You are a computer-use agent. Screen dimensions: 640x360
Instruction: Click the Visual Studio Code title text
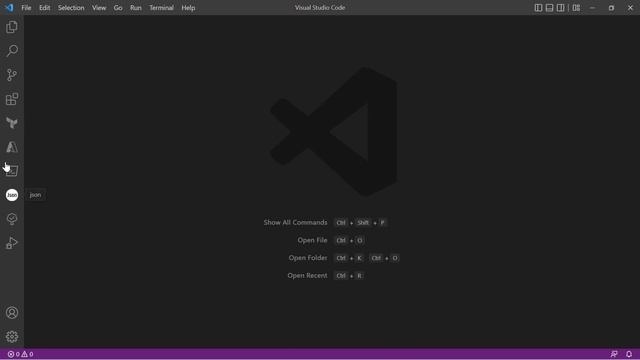(x=320, y=8)
